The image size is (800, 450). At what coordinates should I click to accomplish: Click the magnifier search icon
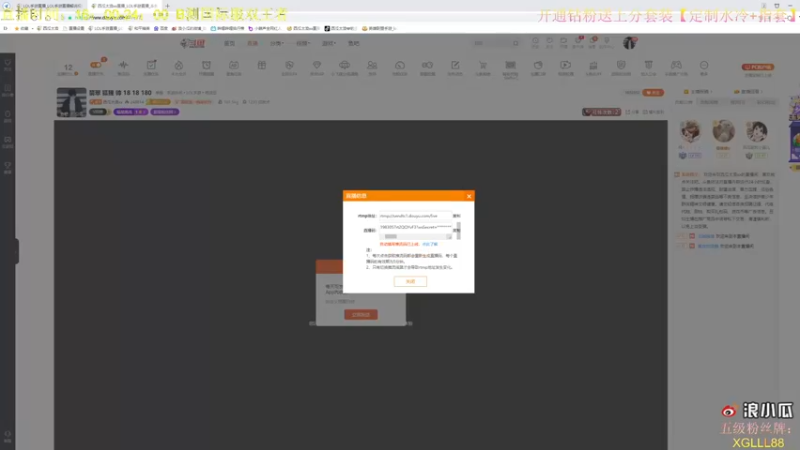(x=516, y=43)
